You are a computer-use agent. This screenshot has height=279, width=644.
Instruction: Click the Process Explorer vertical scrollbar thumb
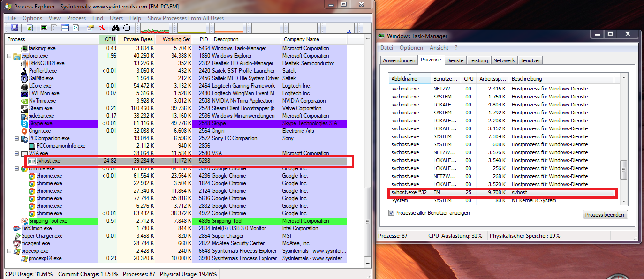click(368, 223)
